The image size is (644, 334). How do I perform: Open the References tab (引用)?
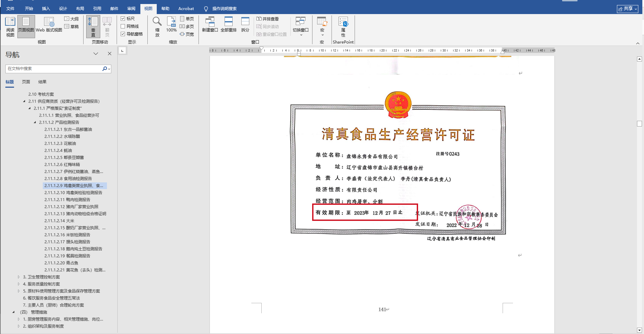point(97,9)
